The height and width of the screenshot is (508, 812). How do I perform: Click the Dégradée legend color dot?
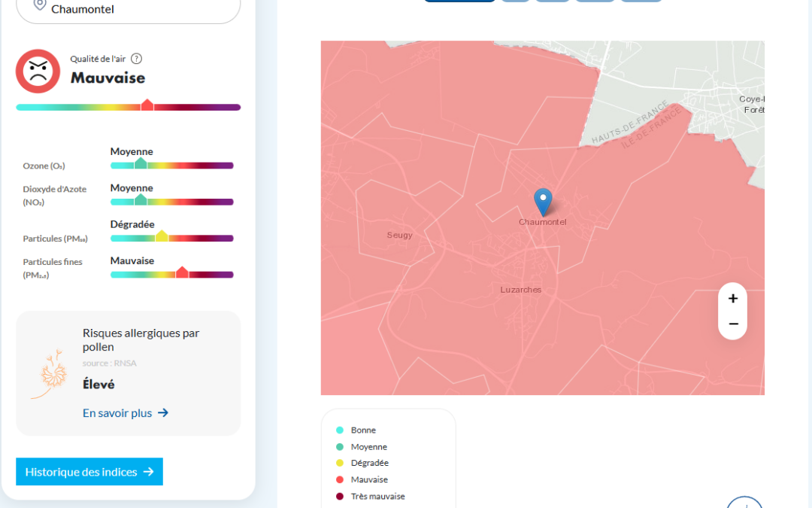[x=340, y=463]
